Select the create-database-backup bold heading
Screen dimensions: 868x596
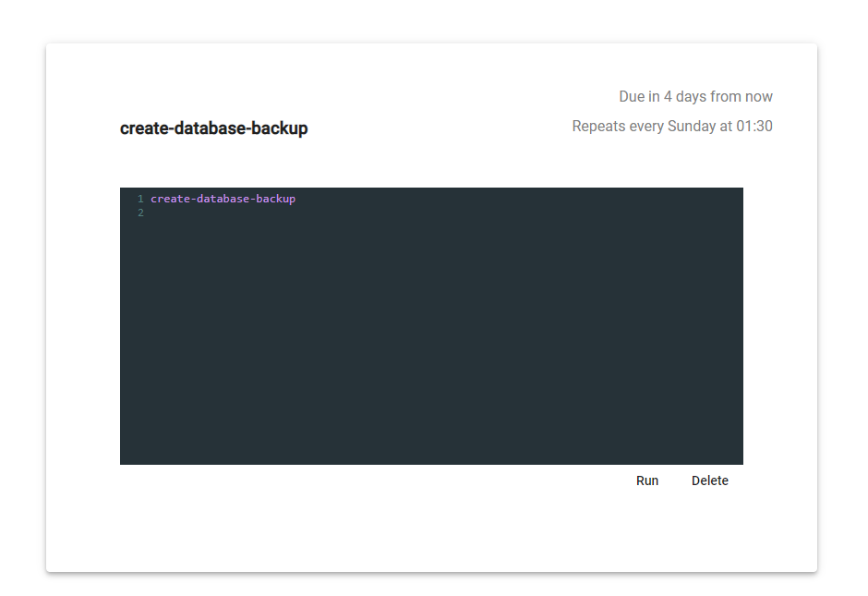(x=213, y=128)
